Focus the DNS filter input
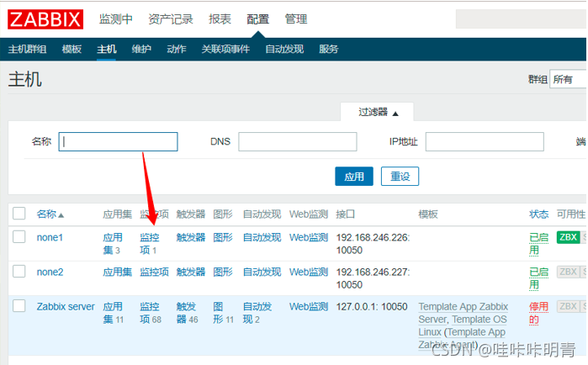Image resolution: width=588 pixels, height=365 pixels. pos(298,141)
